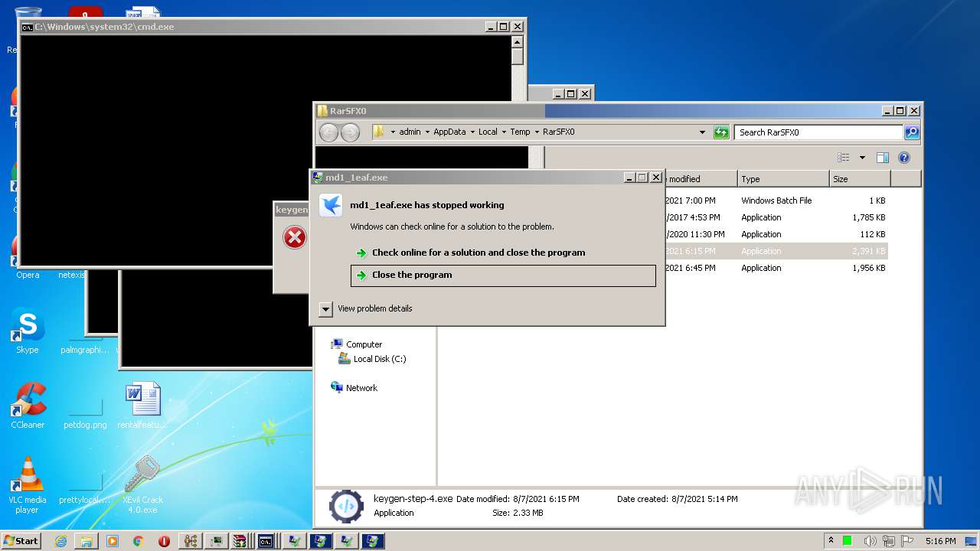Click the Start button

(x=21, y=541)
